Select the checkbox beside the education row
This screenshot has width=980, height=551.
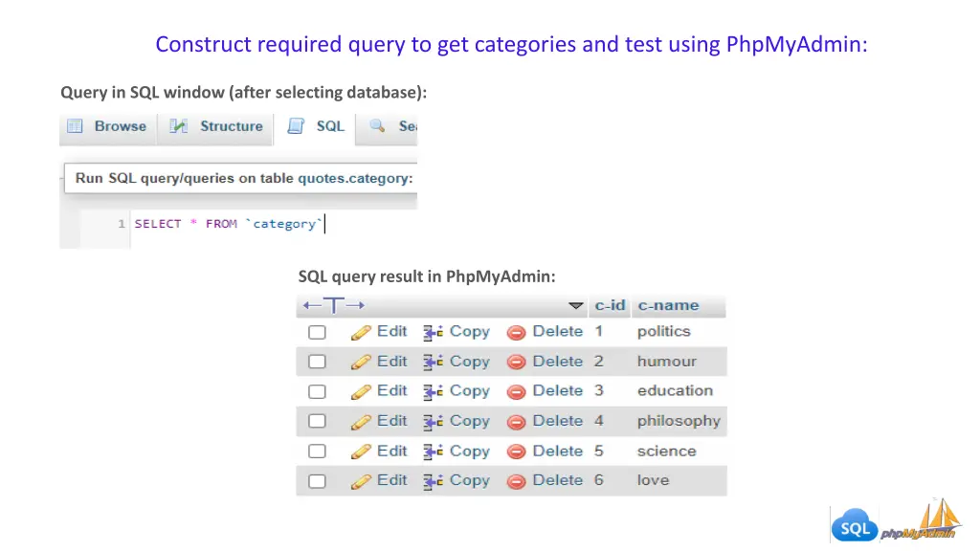317,392
